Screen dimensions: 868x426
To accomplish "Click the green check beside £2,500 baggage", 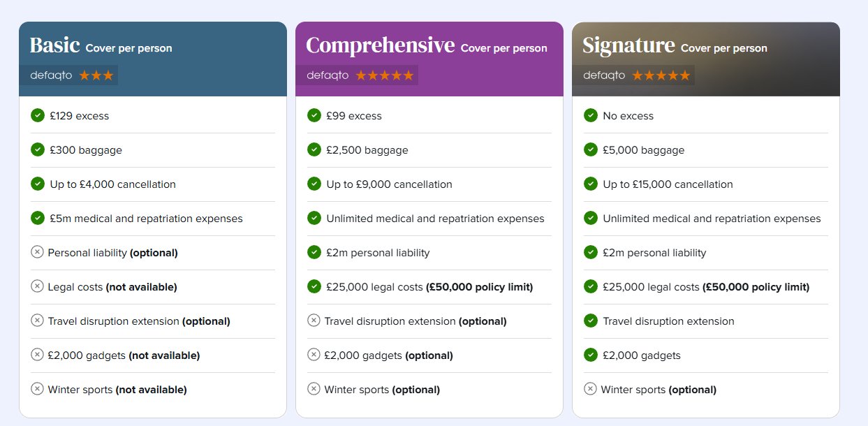I will 314,149.
